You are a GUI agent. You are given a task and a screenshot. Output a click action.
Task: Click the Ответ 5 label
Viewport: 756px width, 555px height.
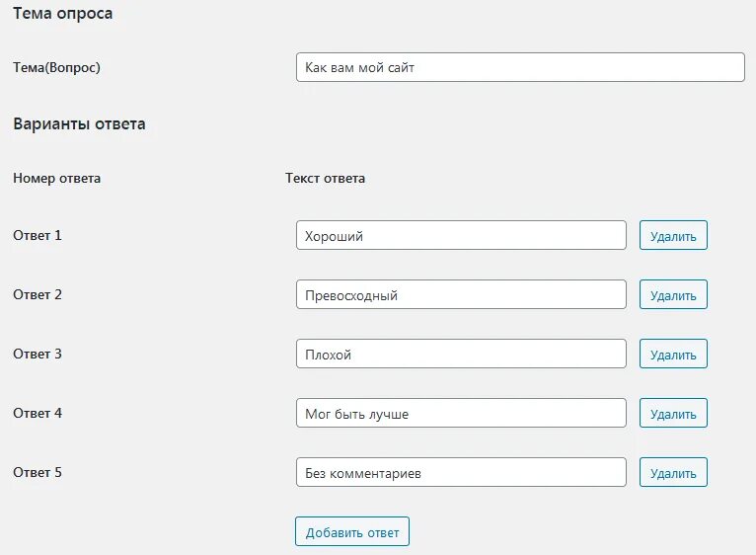click(38, 472)
